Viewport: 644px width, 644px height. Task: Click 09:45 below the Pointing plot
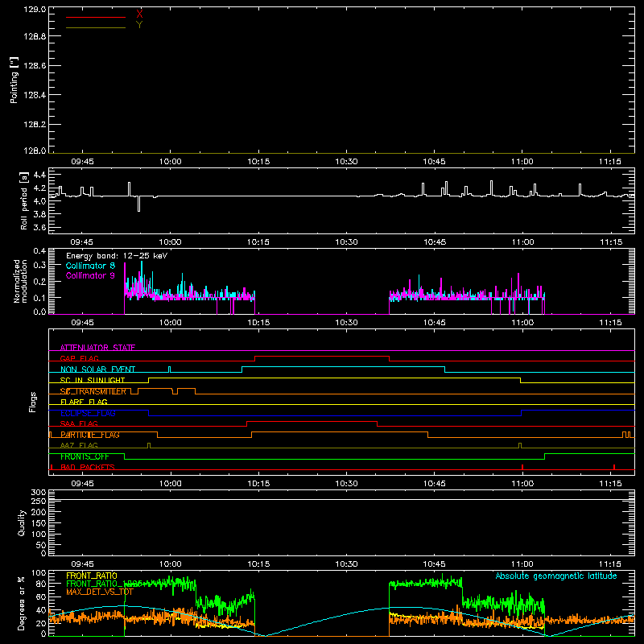point(82,162)
